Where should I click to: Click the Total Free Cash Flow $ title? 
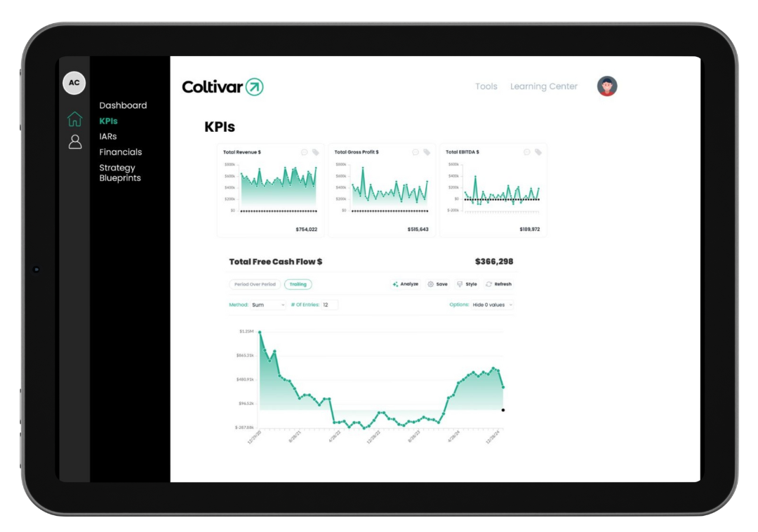click(276, 261)
